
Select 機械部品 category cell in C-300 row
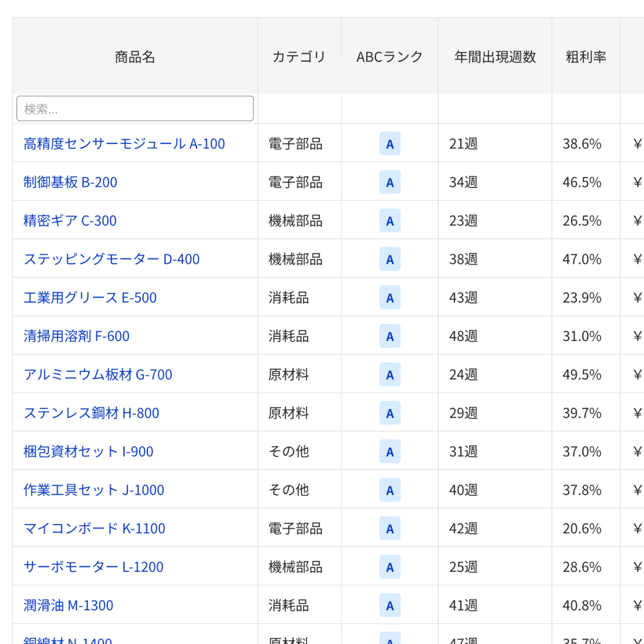coord(299,220)
